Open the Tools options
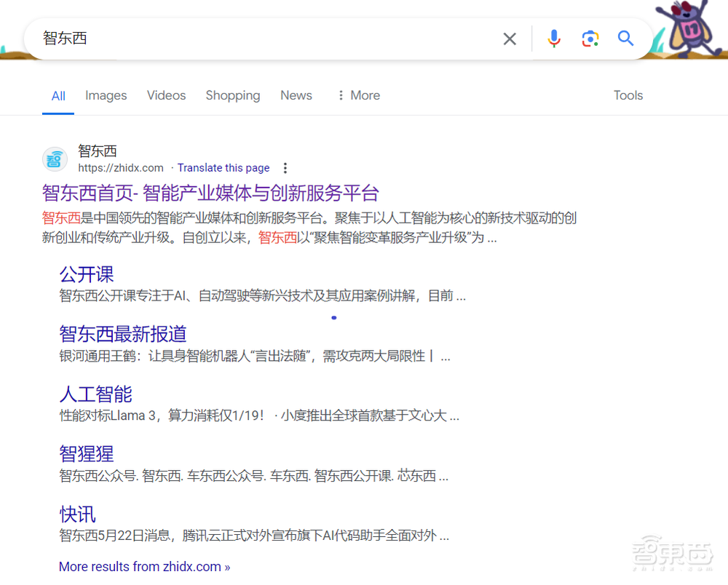This screenshot has height=585, width=728. pos(628,95)
